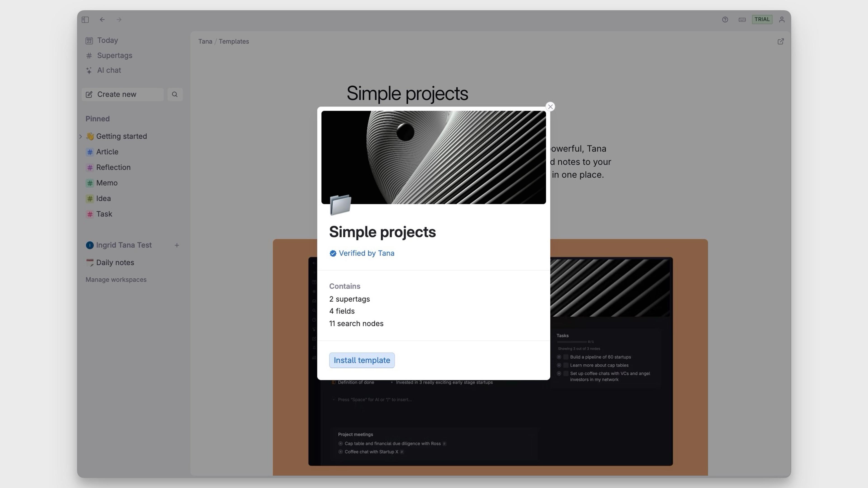The width and height of the screenshot is (868, 488).
Task: Open page in new window icon
Action: pos(780,41)
